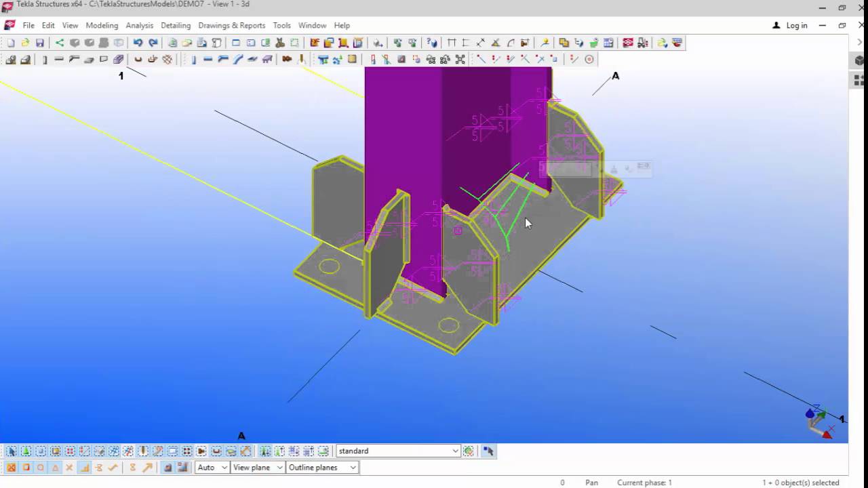Toggle Snap to end points switch
The width and height of the screenshot is (868, 488).
click(x=26, y=468)
